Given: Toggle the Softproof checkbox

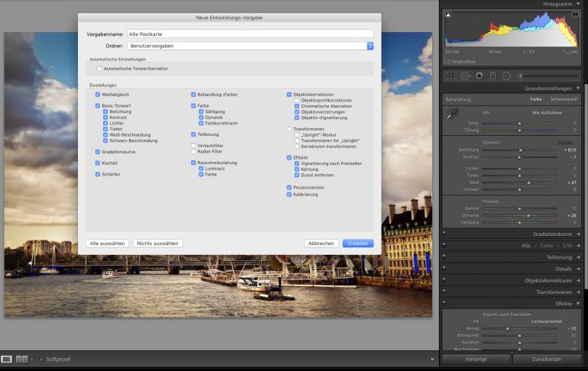Looking at the screenshot, I should (41, 359).
